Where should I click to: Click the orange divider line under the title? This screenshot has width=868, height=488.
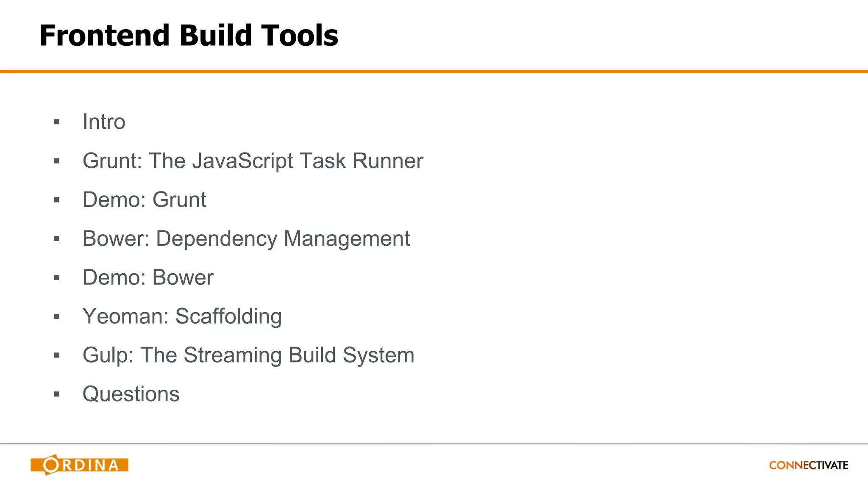coord(434,72)
